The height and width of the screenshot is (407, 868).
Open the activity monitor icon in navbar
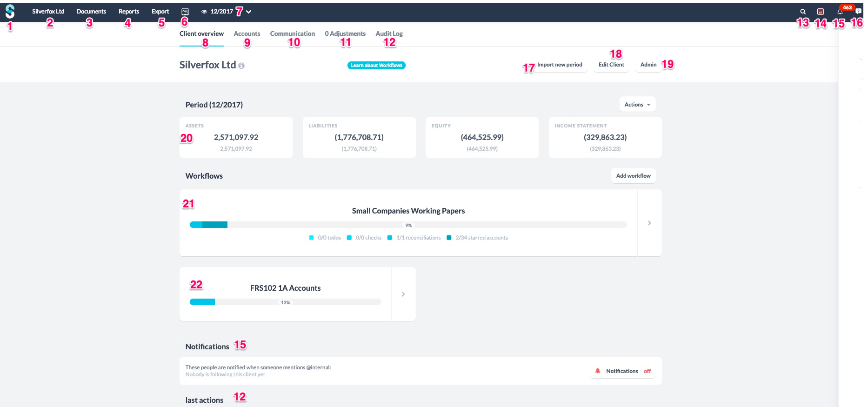click(x=185, y=12)
